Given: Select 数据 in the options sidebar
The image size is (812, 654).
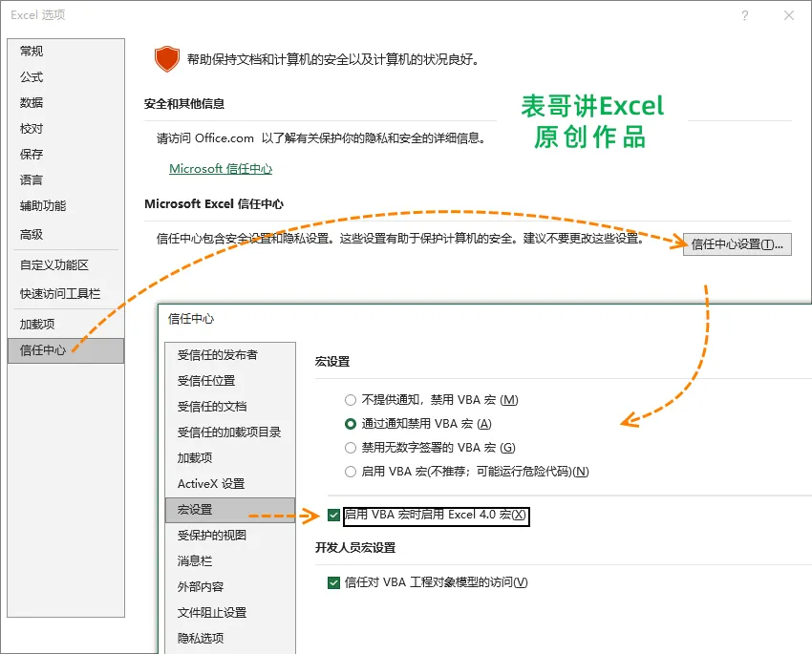Looking at the screenshot, I should (66, 103).
